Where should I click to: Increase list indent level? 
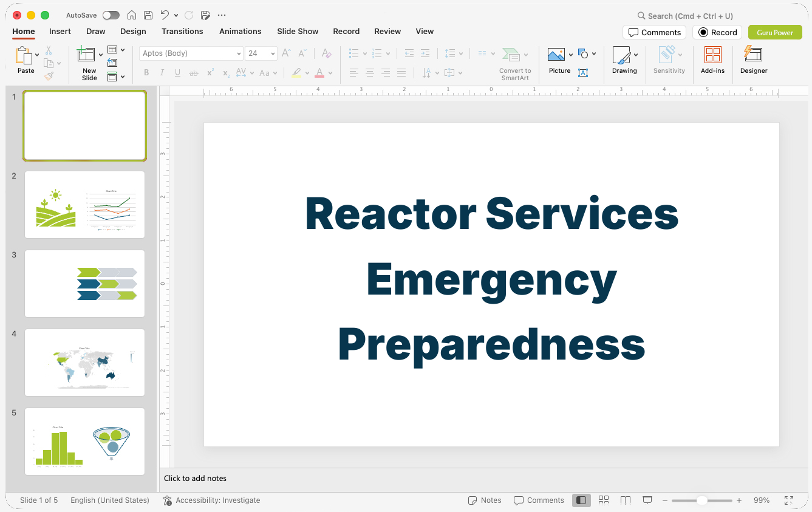pyautogui.click(x=425, y=53)
